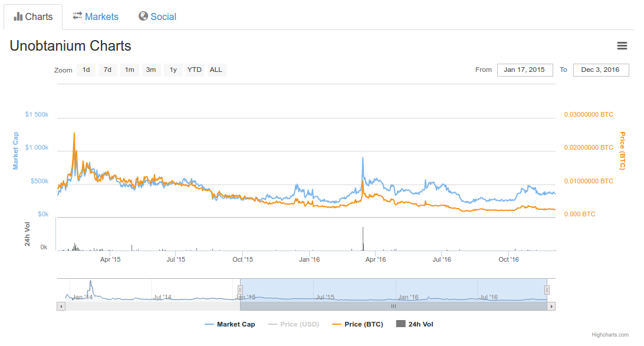Screen dimensions: 644x346
Task: Click the 0.02000000 BTC axis label
Action: 589,148
